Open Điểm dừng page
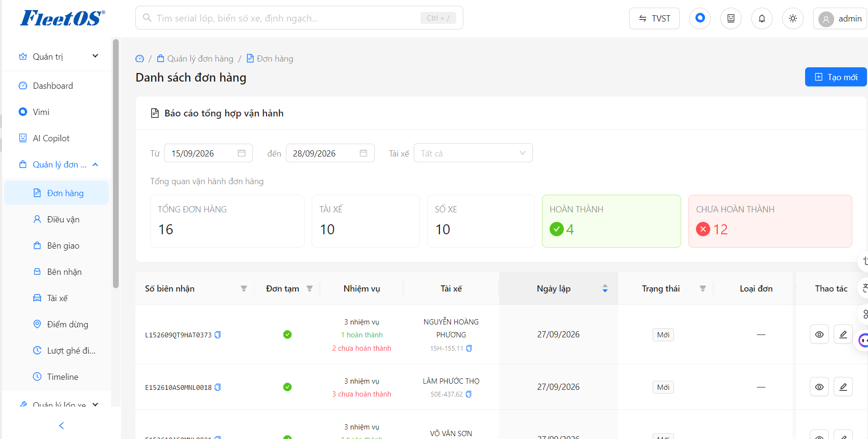The image size is (868, 439). (x=57, y=324)
